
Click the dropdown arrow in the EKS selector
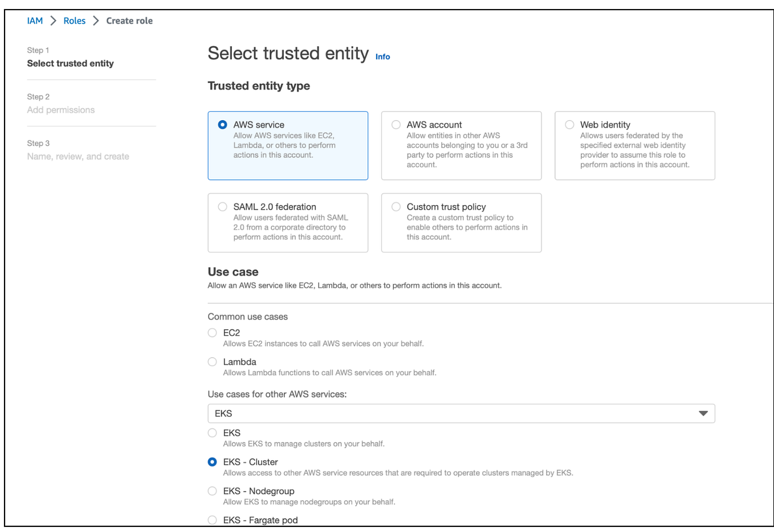click(x=703, y=414)
